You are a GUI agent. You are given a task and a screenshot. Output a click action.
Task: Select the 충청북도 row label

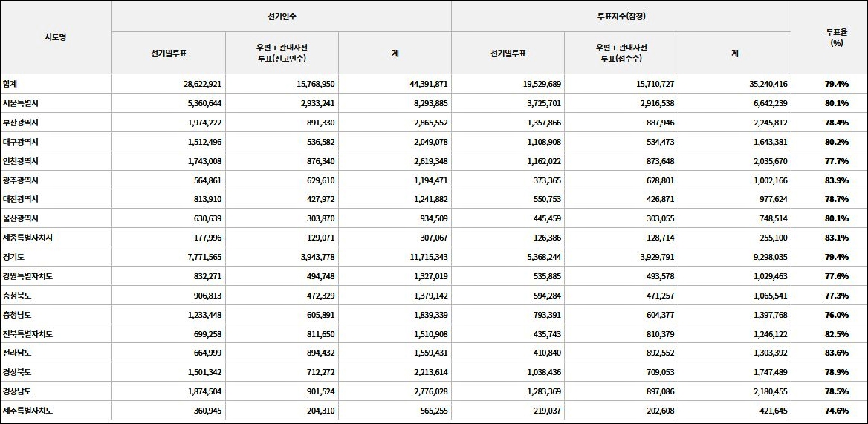16,296
